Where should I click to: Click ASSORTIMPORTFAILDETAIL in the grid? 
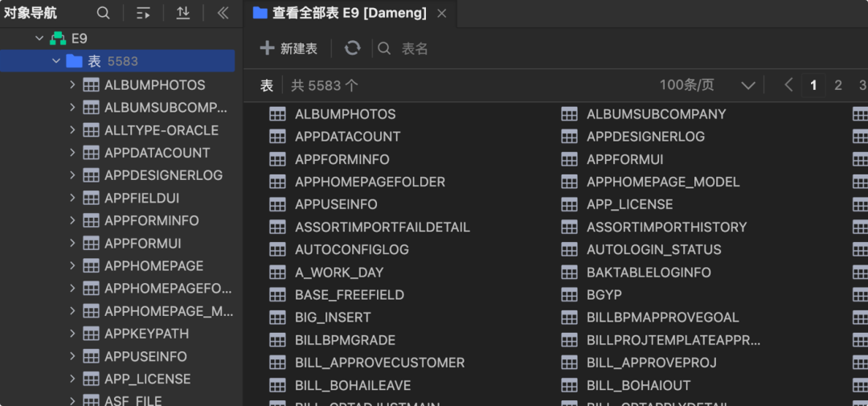tap(383, 227)
